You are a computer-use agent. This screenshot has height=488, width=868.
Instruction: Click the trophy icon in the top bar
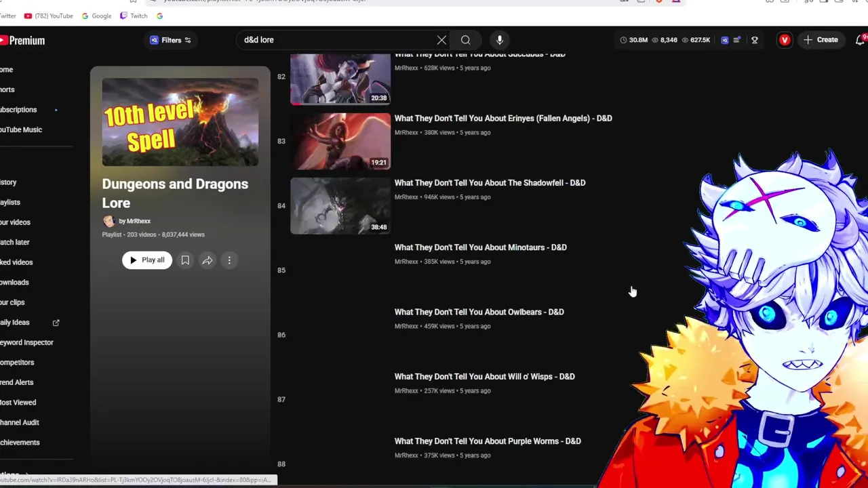[755, 40]
